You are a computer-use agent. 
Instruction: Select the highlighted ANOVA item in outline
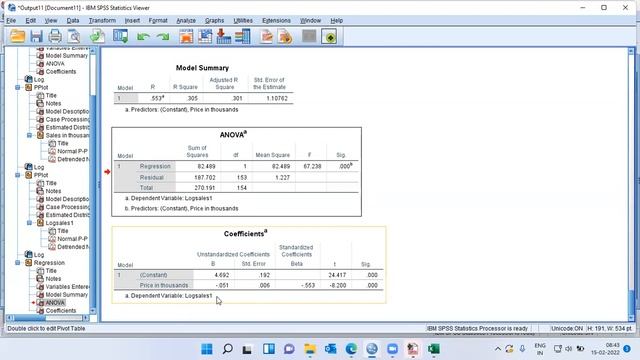tap(55, 302)
